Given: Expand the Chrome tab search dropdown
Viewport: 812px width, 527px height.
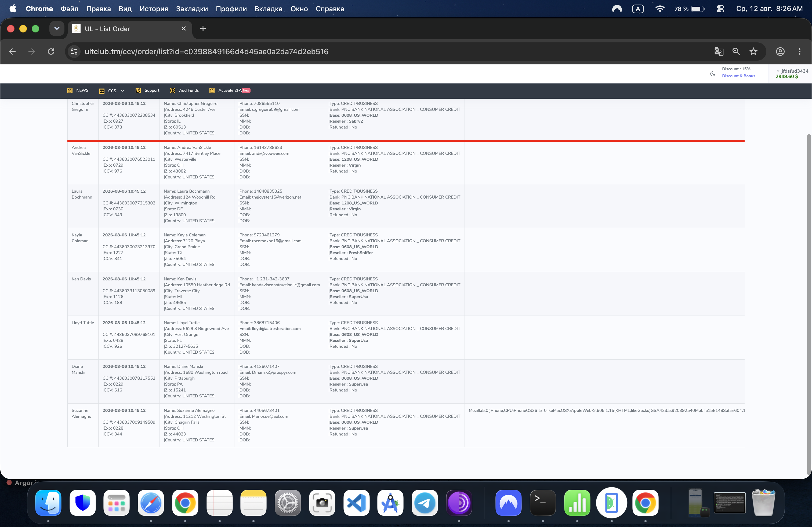Looking at the screenshot, I should point(57,29).
